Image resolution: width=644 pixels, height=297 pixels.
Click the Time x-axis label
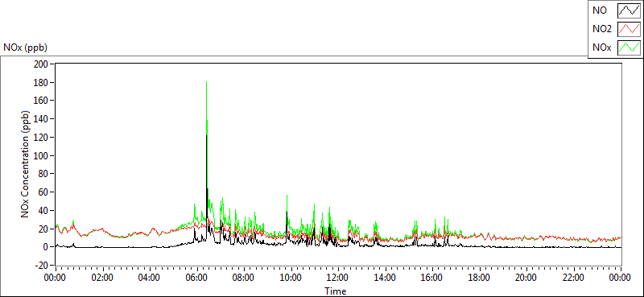coord(335,291)
